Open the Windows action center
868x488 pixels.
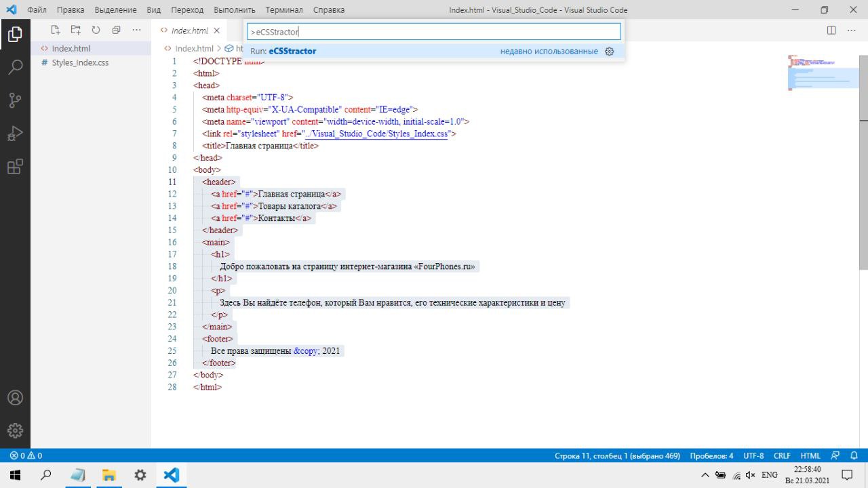pos(847,475)
